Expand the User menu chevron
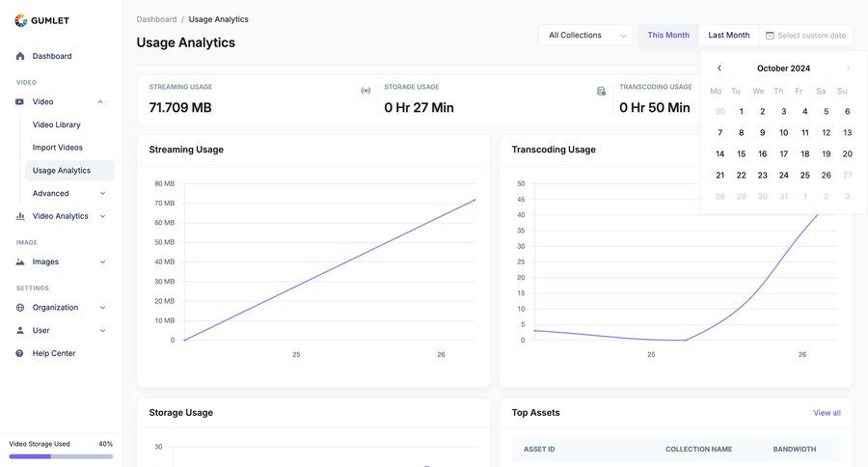The height and width of the screenshot is (467, 868). 102,330
